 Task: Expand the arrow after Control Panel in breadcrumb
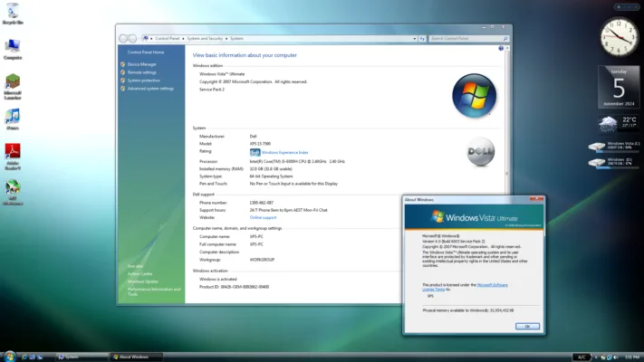point(183,39)
